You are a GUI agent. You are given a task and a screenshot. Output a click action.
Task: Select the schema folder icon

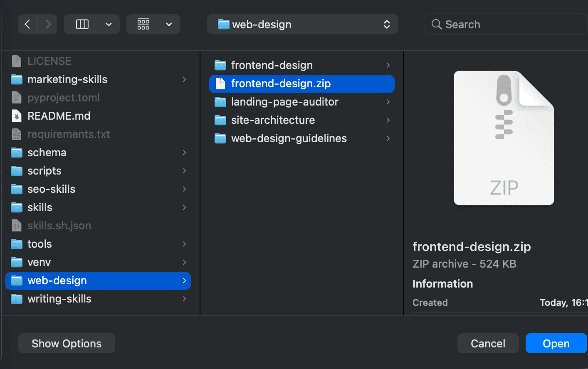point(17,153)
